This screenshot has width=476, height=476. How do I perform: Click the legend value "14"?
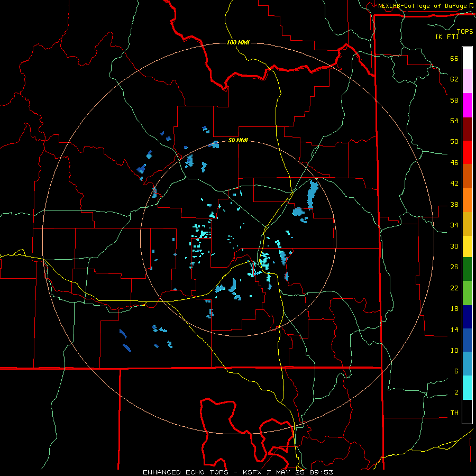454,329
